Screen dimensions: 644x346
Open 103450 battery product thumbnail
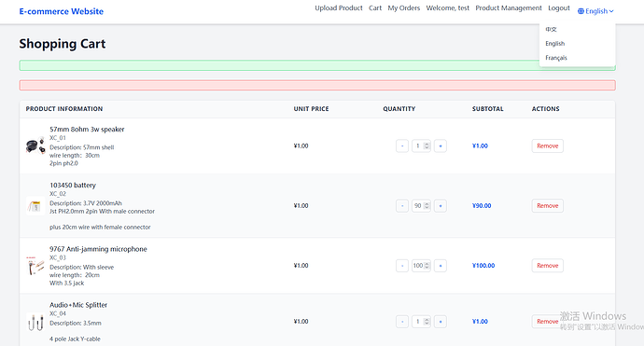pos(35,205)
